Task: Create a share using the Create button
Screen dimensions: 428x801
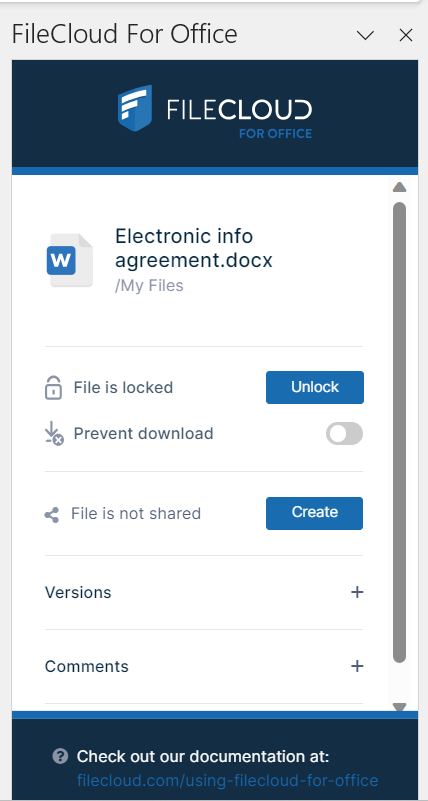Action: [x=315, y=513]
